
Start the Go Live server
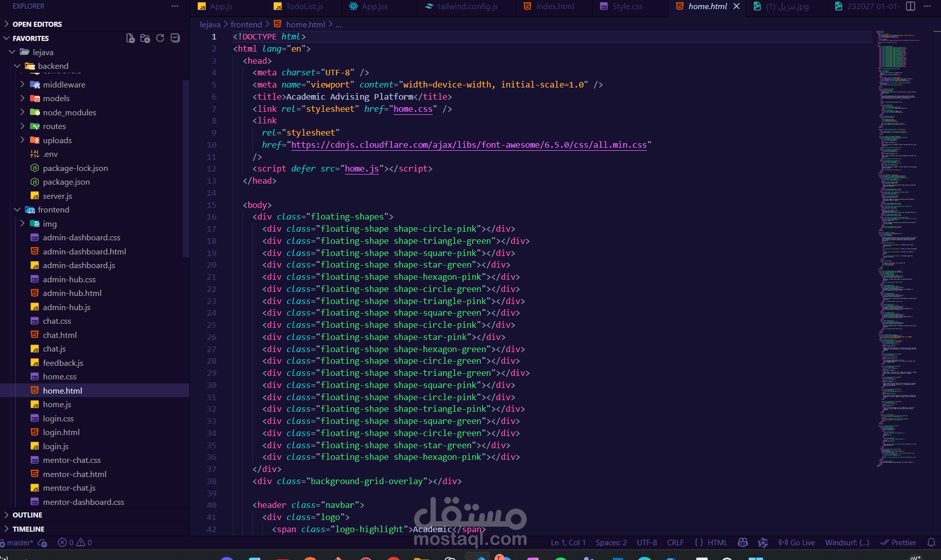click(x=797, y=543)
